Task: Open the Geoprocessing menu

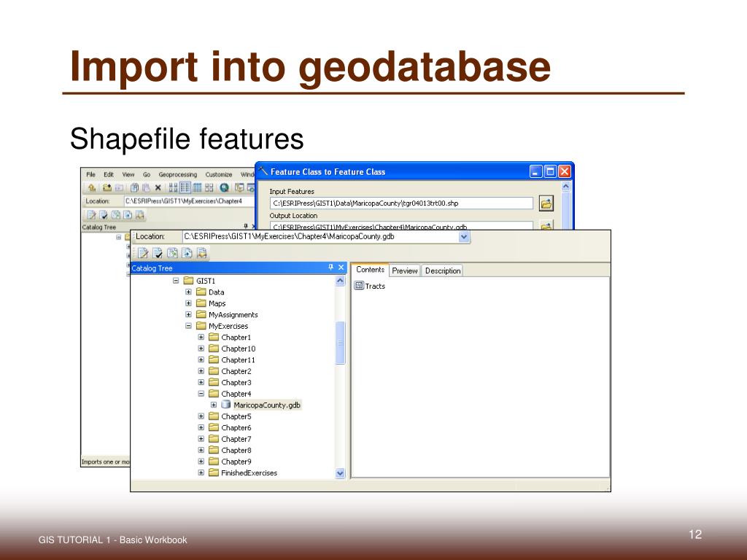Action: [x=178, y=175]
